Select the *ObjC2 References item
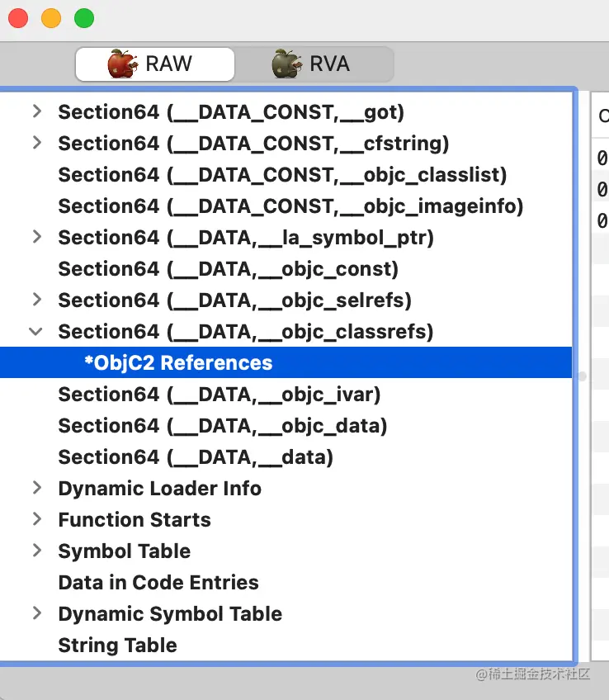This screenshot has height=700, width=609. pos(178,363)
